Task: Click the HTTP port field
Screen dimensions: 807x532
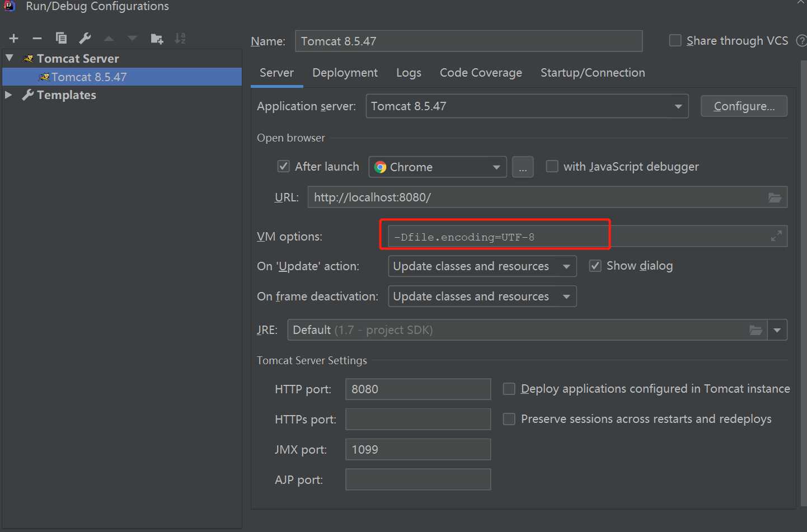Action: point(418,389)
